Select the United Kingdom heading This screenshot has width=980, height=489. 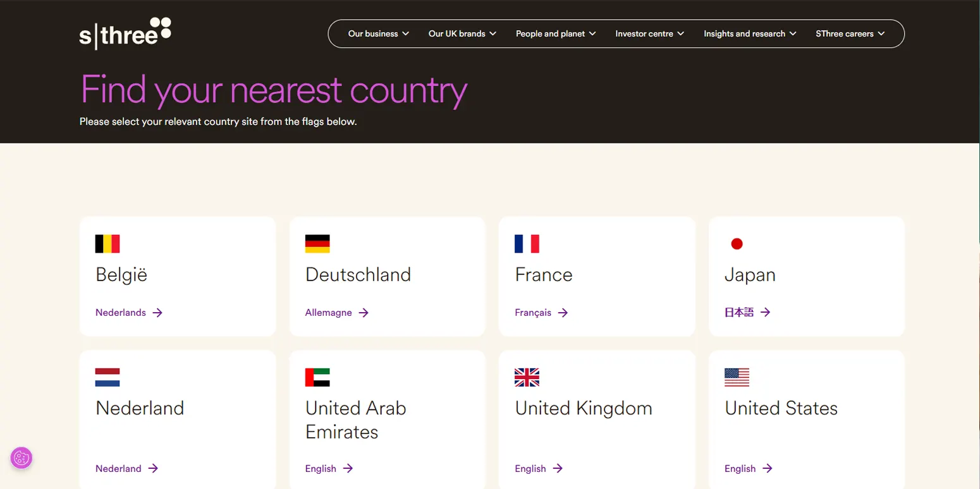click(584, 409)
